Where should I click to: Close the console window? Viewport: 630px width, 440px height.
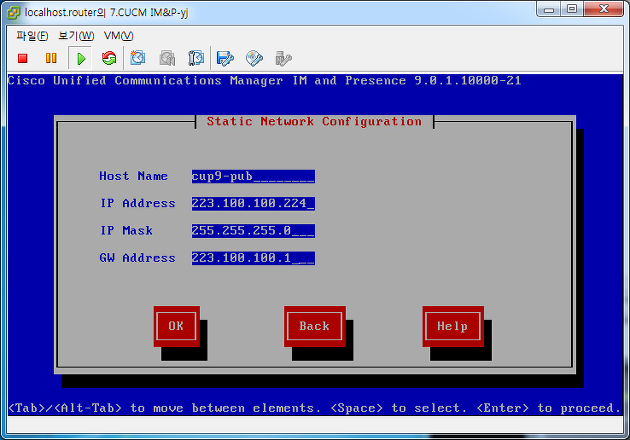pyautogui.click(x=603, y=9)
